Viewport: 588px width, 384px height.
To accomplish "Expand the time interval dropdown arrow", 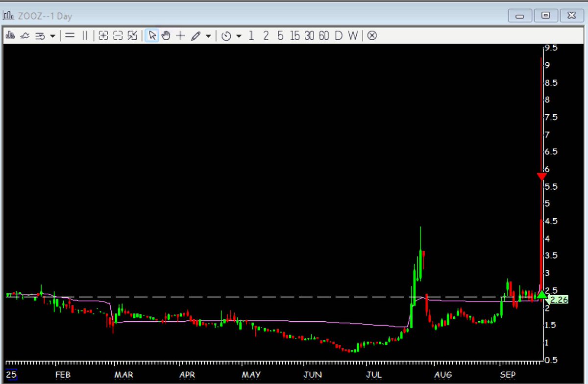I will point(239,36).
